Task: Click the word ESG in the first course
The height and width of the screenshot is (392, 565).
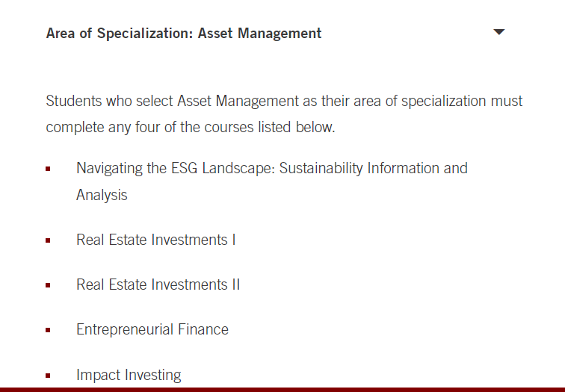Action: (184, 168)
